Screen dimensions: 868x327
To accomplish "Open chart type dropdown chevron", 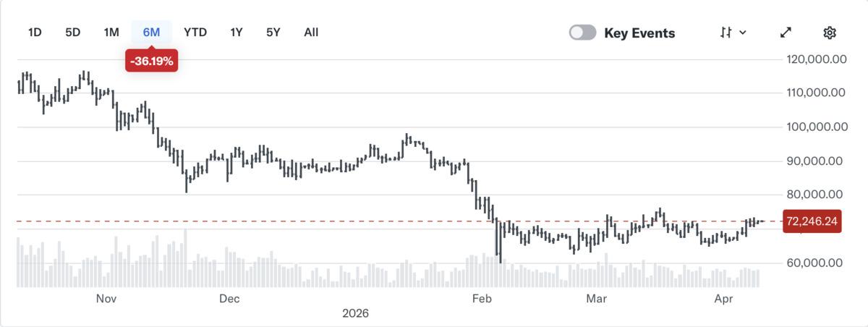I will pyautogui.click(x=743, y=33).
